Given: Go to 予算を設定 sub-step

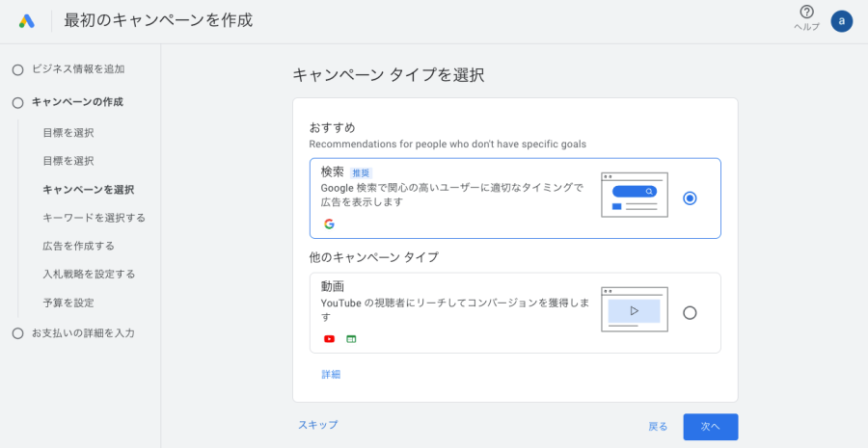Looking at the screenshot, I should [68, 303].
